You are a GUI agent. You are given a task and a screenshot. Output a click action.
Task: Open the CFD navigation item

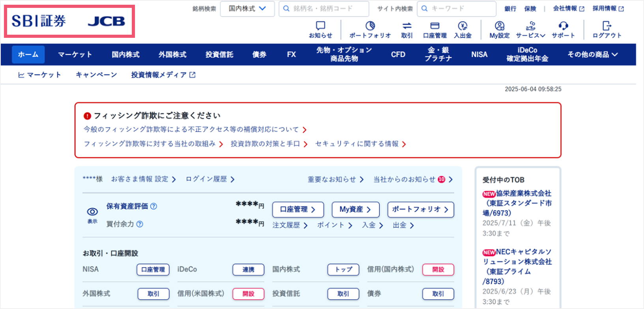(398, 54)
